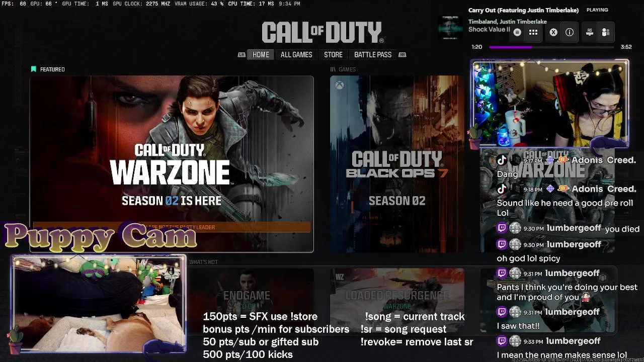Click the 'I saw that!!' chat message
644x362 pixels.
pyautogui.click(x=518, y=326)
